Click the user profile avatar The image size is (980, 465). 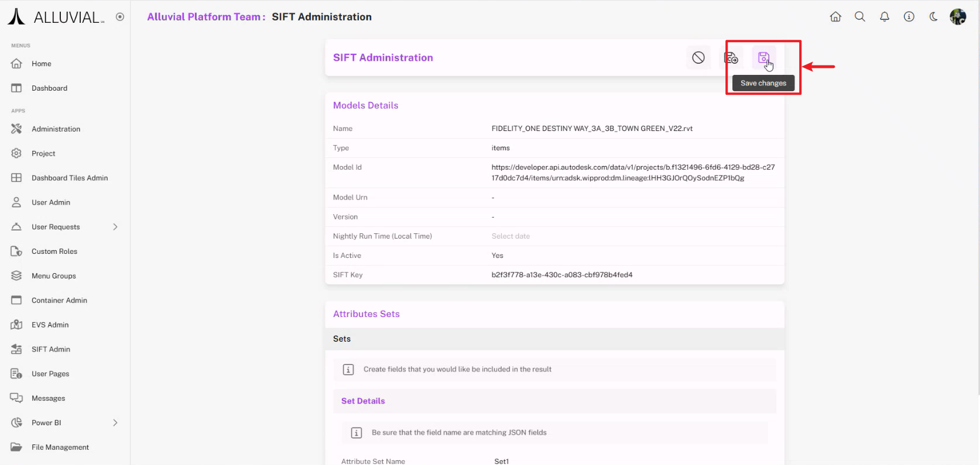(958, 17)
